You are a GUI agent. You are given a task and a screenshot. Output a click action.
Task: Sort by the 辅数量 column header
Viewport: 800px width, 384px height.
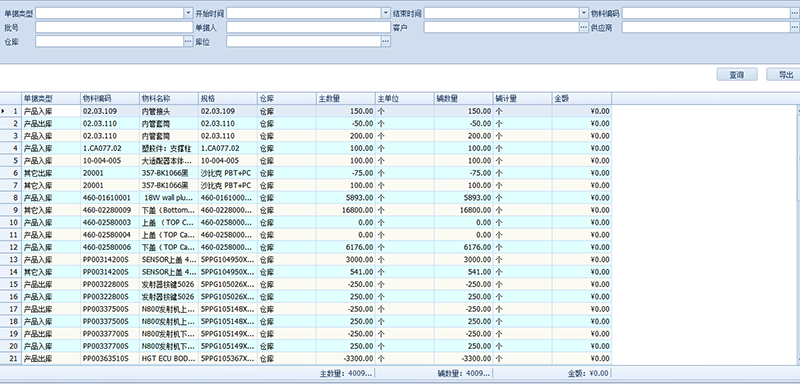[464, 98]
